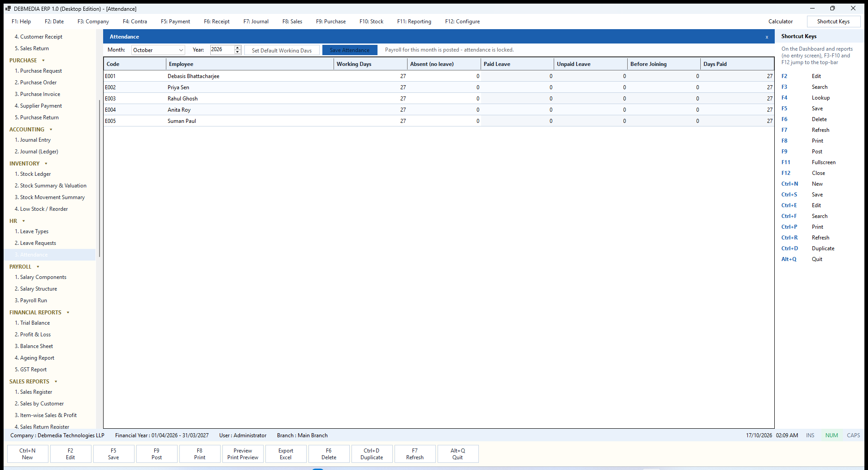This screenshot has width=868, height=470.
Task: Decrease the year with the down spinner
Action: (x=238, y=52)
